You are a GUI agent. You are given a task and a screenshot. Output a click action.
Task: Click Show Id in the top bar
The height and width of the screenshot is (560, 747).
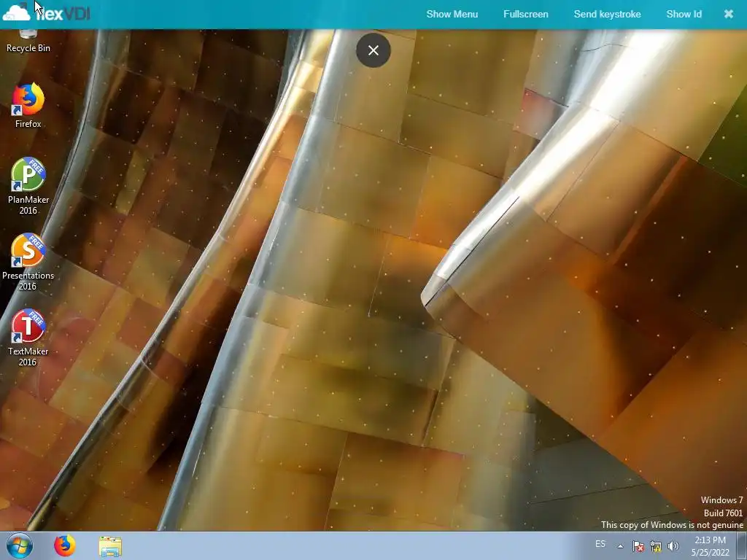pos(684,15)
